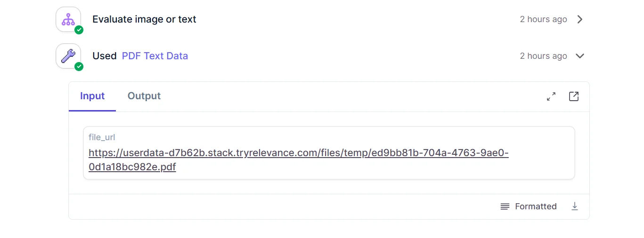Download the input data
Viewport: 644px width, 238px height.
pos(575,206)
